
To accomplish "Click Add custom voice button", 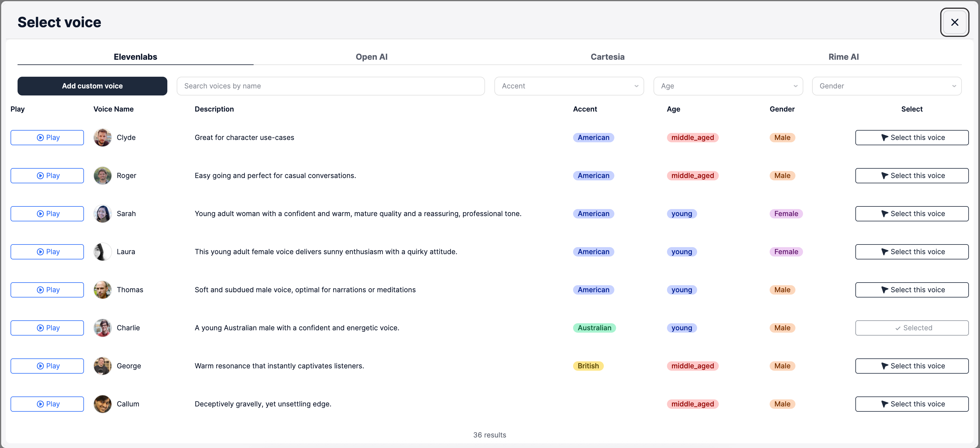I will [x=92, y=86].
